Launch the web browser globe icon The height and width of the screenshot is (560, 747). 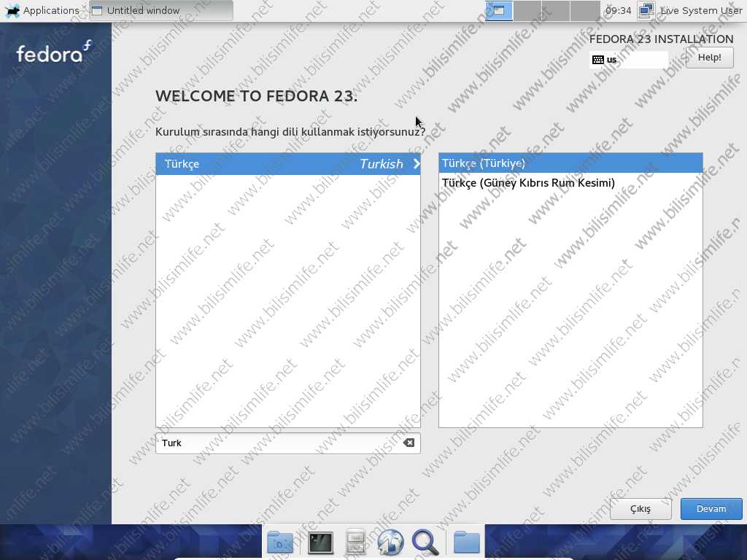(x=390, y=542)
